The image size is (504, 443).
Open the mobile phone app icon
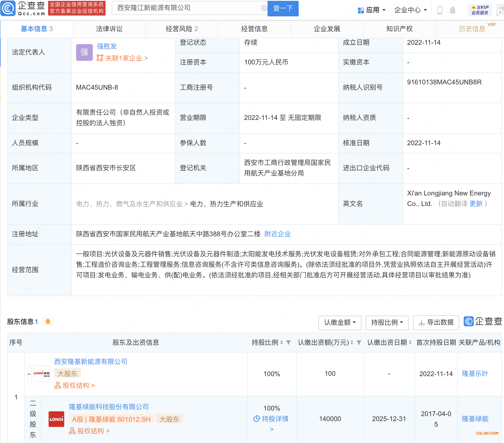pos(440,10)
